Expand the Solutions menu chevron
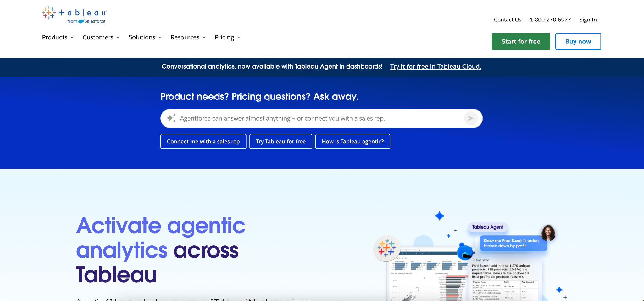 pos(160,37)
